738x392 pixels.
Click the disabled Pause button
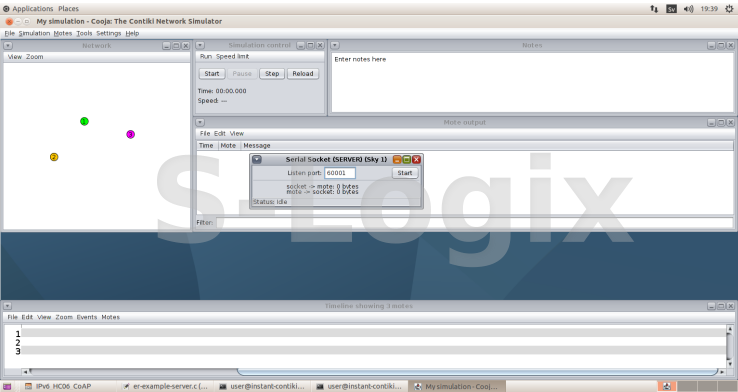[x=242, y=74]
